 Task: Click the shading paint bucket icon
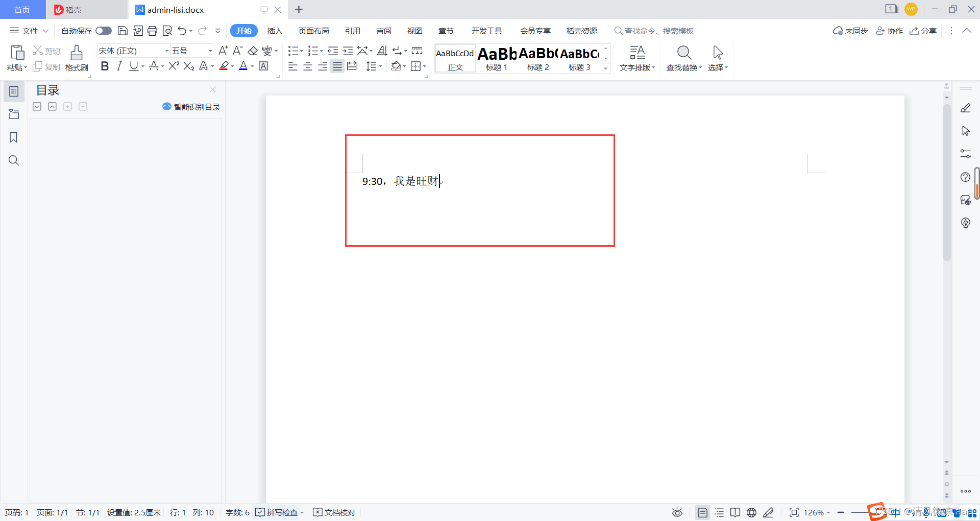click(x=396, y=66)
